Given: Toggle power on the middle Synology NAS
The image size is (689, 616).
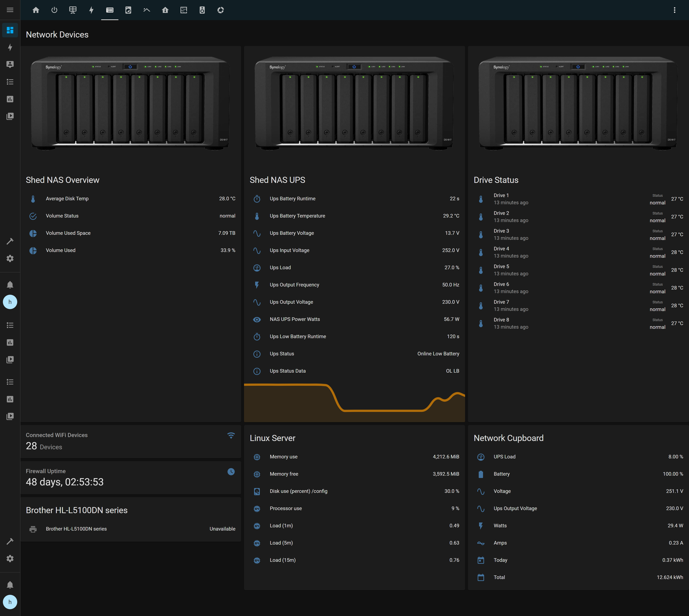Looking at the screenshot, I should pos(354,67).
